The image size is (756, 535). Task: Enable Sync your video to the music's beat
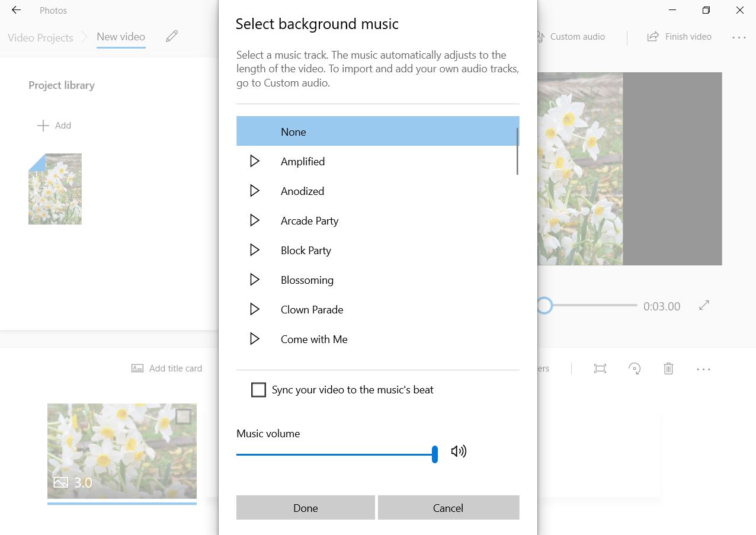(x=258, y=390)
